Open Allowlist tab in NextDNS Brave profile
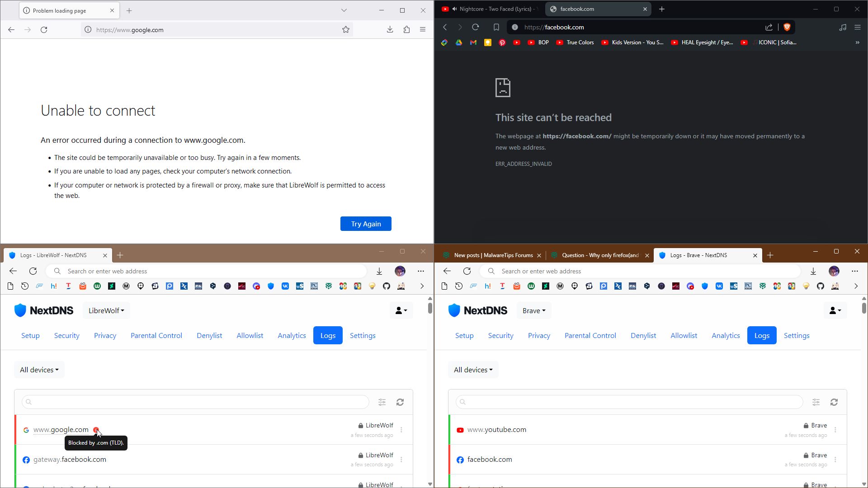868x488 pixels. (x=684, y=335)
